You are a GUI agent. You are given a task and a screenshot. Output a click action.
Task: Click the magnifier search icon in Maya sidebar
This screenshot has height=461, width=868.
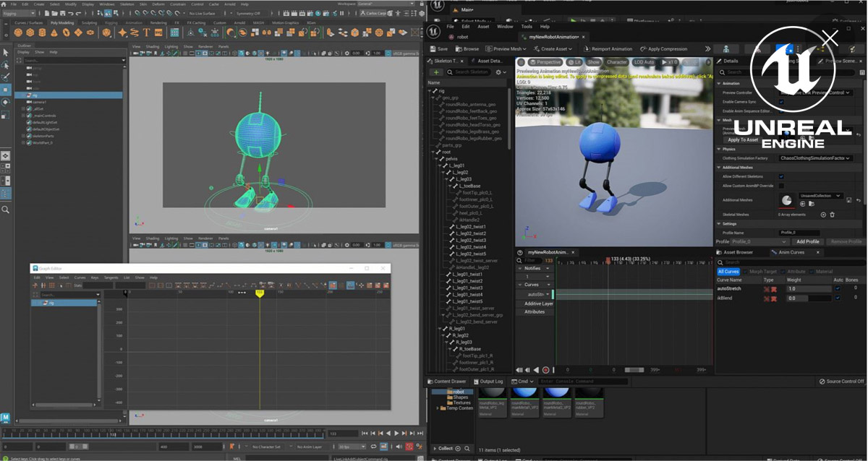click(6, 210)
